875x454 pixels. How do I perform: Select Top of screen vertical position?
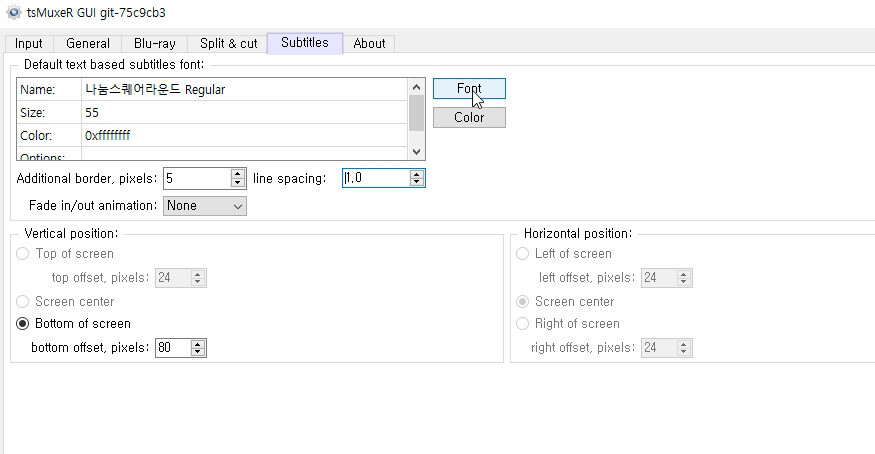[x=23, y=254]
